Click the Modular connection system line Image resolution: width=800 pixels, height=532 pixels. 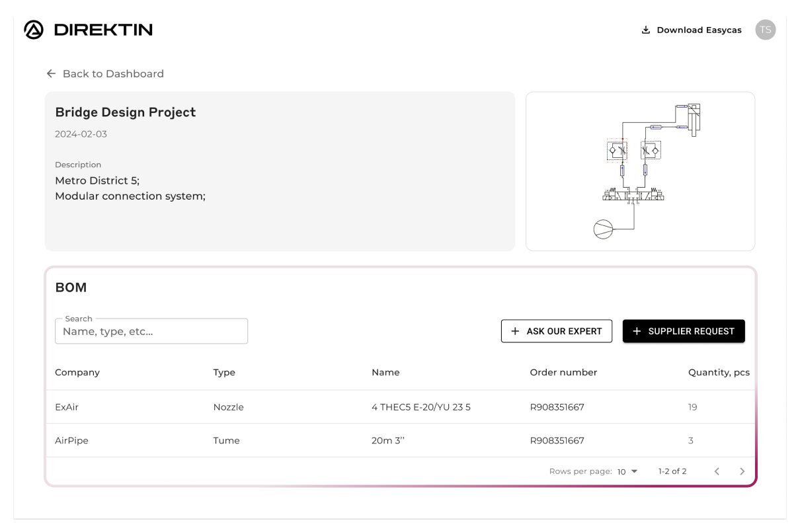(130, 196)
